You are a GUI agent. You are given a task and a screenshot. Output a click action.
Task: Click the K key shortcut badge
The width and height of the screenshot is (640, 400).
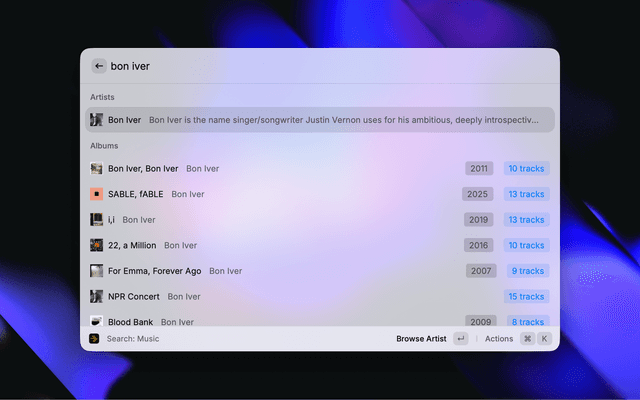(545, 339)
